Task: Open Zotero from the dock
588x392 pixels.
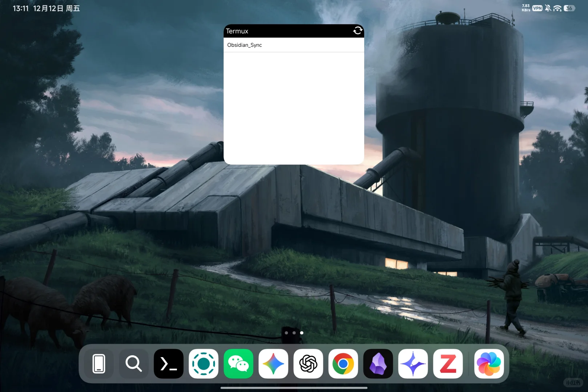Action: point(448,364)
